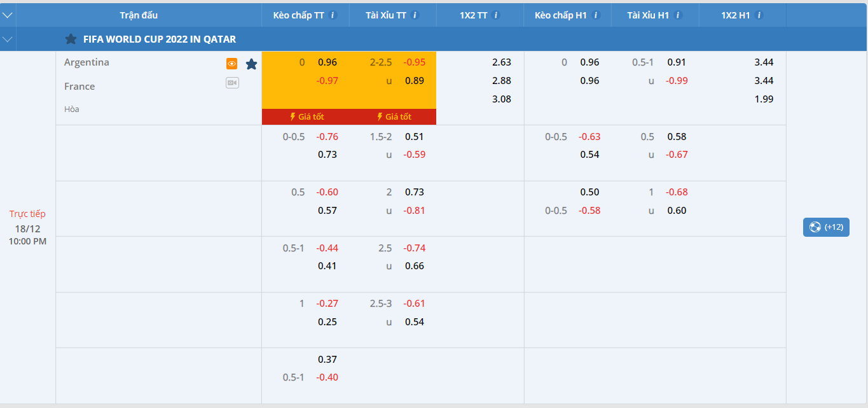Select the -0.63 first-half handicap odds
This screenshot has height=408, width=868.
click(589, 136)
